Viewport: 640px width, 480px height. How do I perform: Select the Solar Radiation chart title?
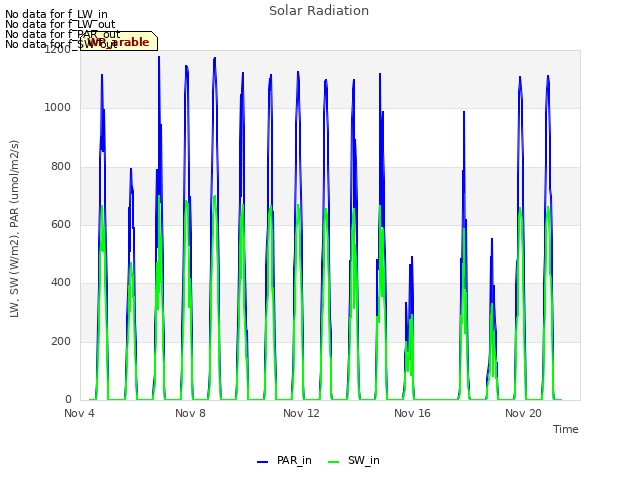(319, 11)
